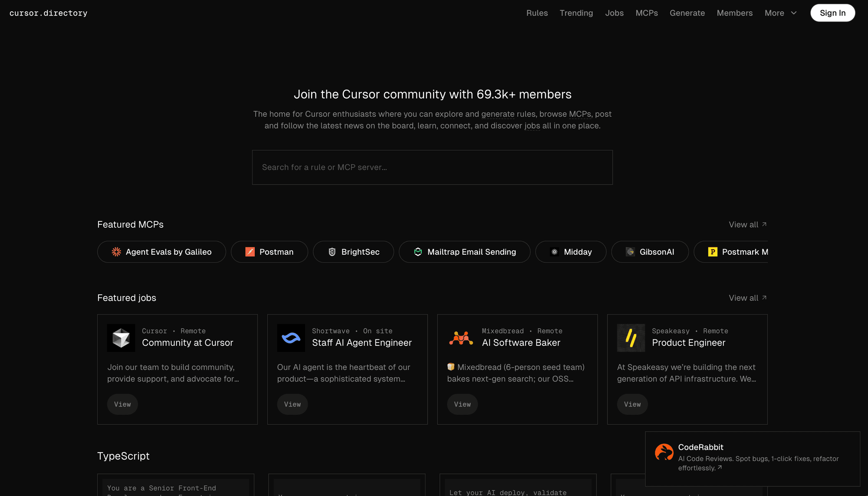Select the Shortwave logo
This screenshot has height=496, width=868.
click(291, 338)
